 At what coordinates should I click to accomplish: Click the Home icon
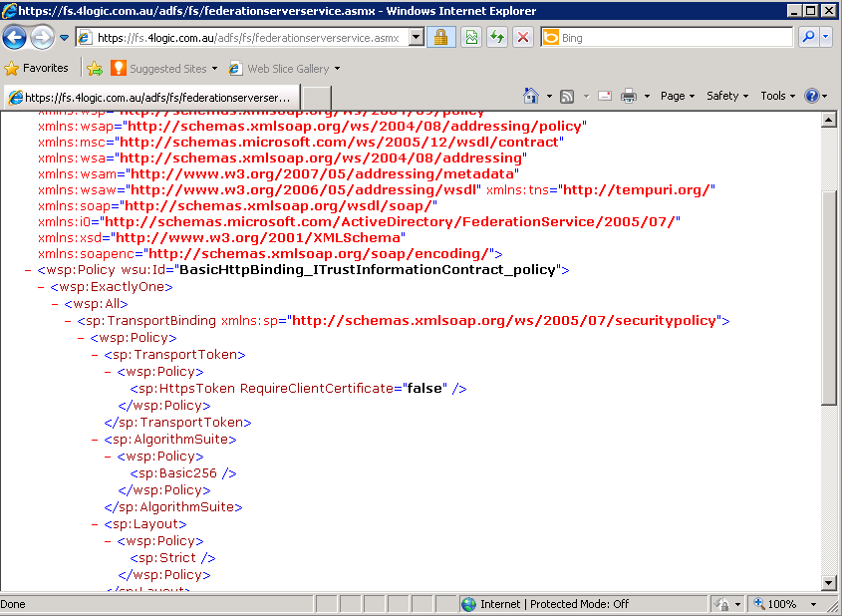pos(531,96)
